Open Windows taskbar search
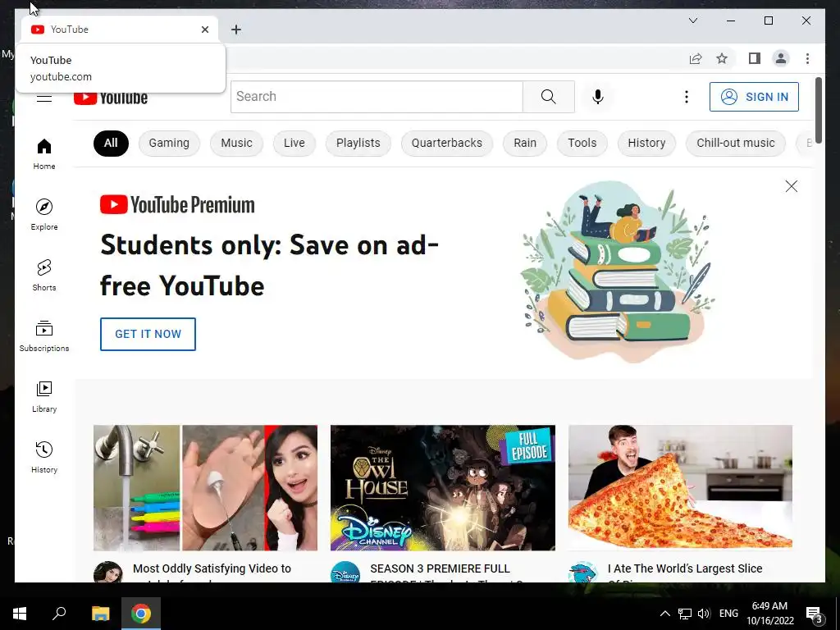Screen dimensions: 840x630 tap(59, 614)
